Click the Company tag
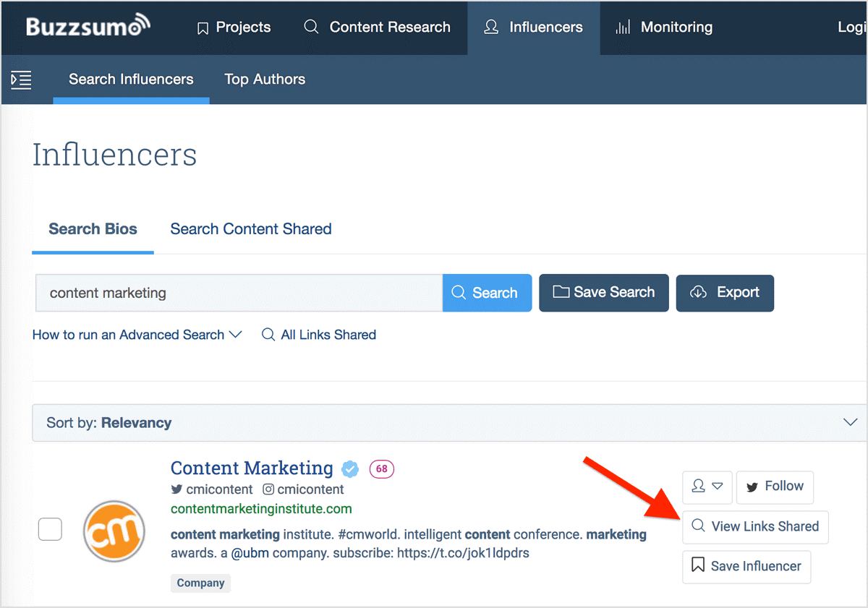Screen dimensions: 868x608 [x=200, y=583]
